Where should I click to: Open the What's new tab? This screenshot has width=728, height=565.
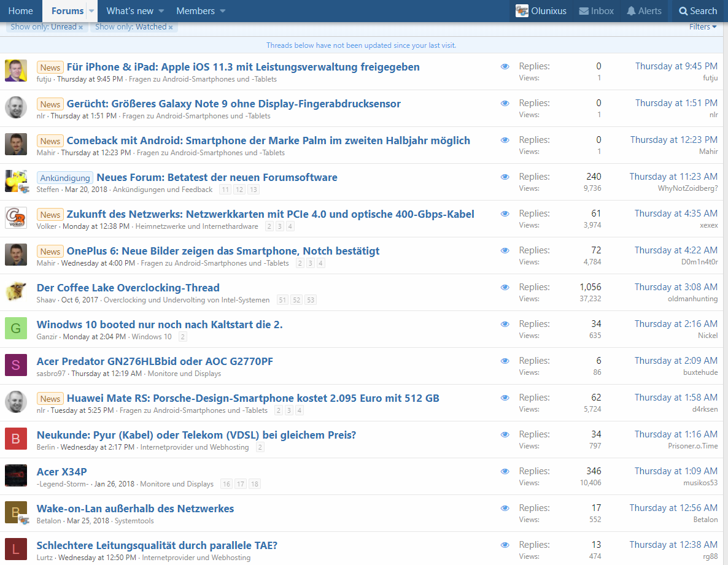[130, 11]
